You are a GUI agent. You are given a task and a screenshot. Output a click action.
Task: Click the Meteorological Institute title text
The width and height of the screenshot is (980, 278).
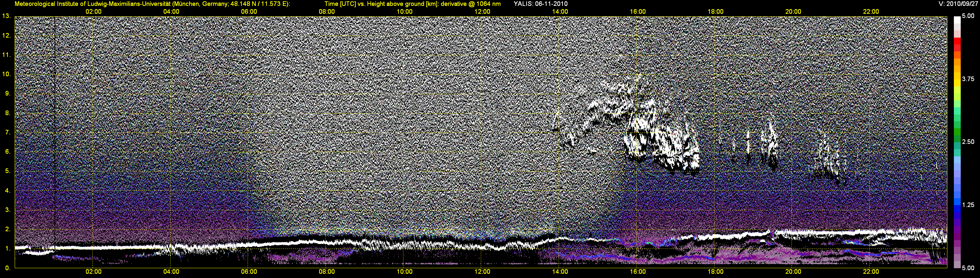click(152, 4)
